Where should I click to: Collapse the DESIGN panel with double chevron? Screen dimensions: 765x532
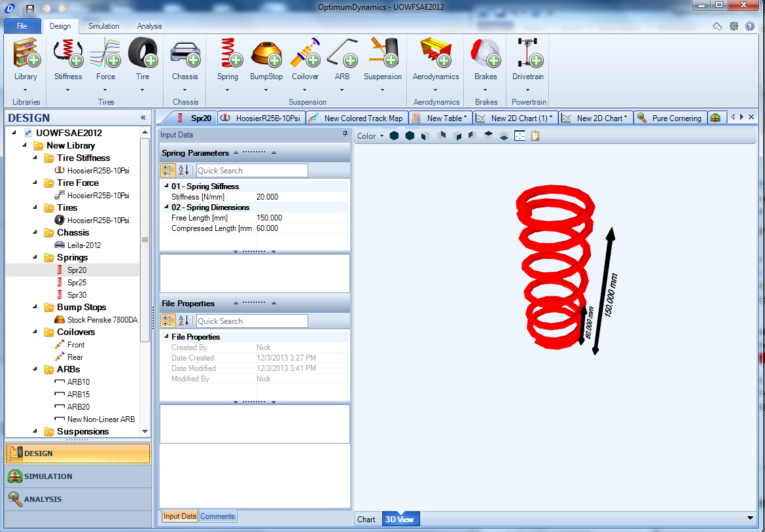click(143, 118)
